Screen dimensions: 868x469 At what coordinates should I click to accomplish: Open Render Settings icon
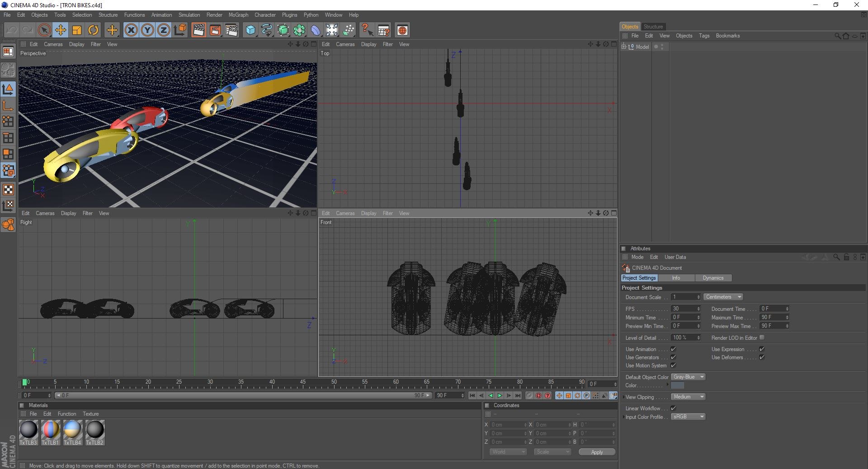coord(231,30)
